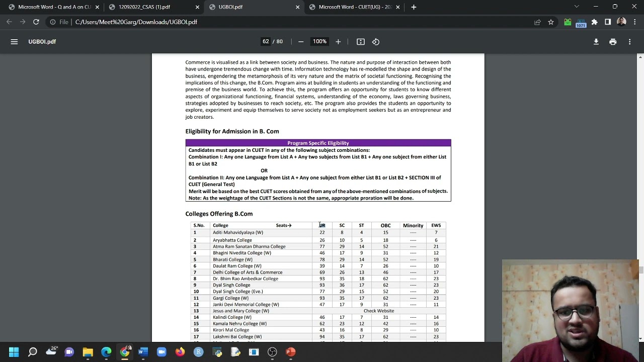Open the extension showing the 1071 badge
This screenshot has width=644, height=362.
coord(581,23)
